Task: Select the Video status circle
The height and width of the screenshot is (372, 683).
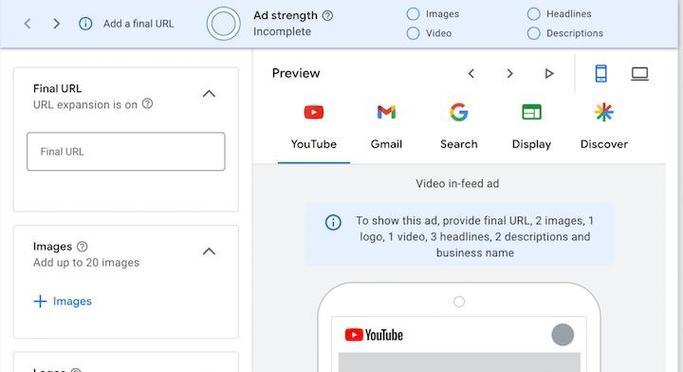Action: coord(413,33)
